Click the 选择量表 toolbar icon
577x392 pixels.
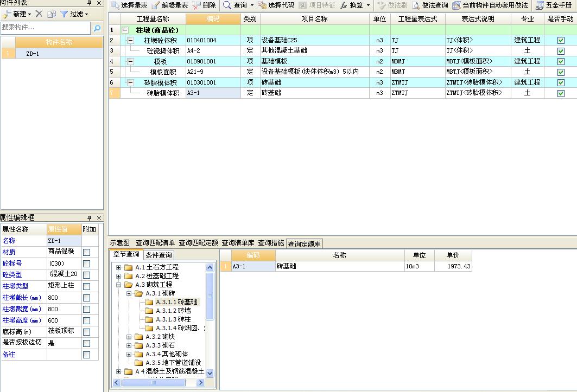click(x=115, y=5)
